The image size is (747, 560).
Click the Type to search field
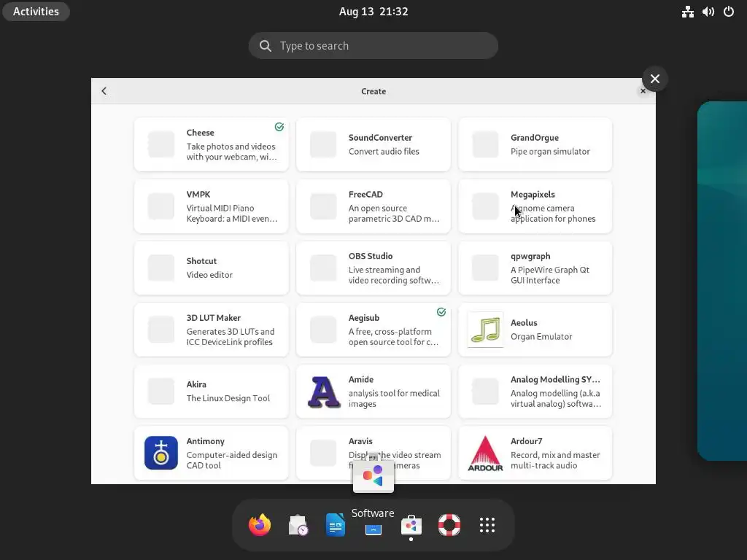pos(373,46)
